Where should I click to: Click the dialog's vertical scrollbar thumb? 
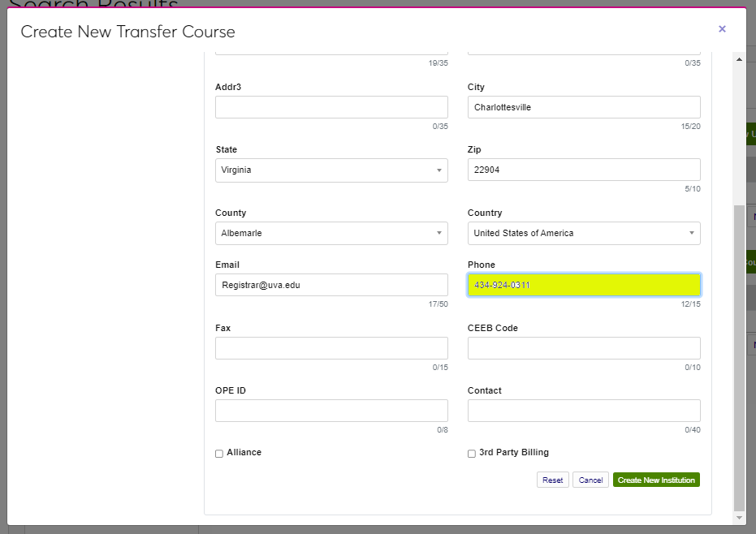[x=739, y=358]
